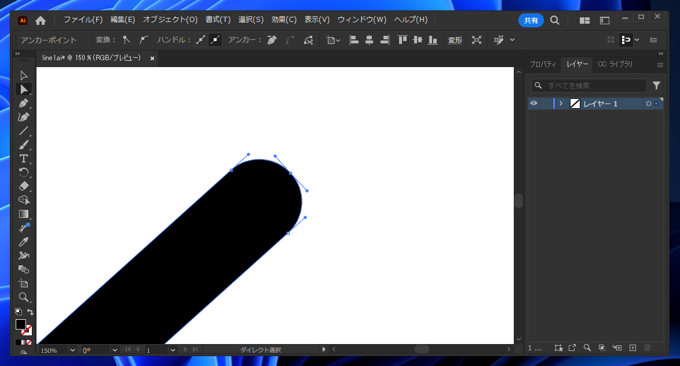Viewport: 680px width, 366px height.
Task: Open the layers filter funnel icon
Action: pos(656,85)
